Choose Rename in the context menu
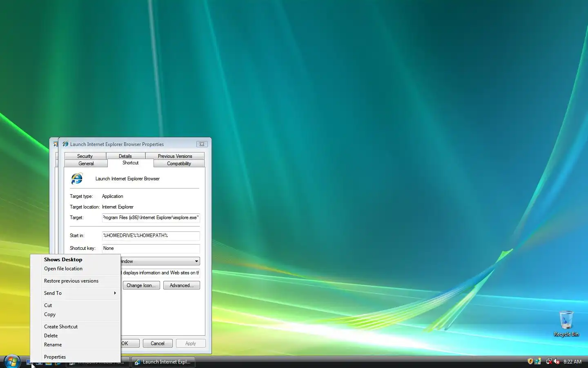Viewport: 588px width, 368px height. click(x=76, y=345)
